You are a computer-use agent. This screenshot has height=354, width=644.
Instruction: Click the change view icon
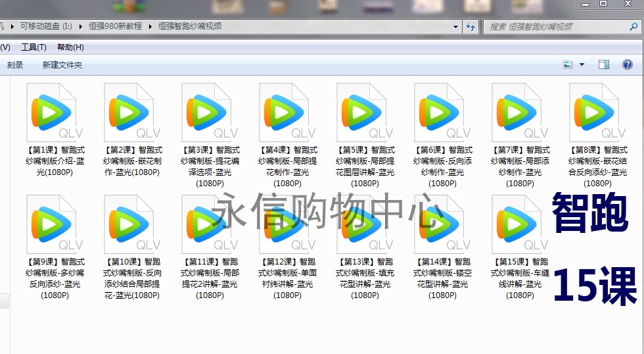click(x=568, y=64)
